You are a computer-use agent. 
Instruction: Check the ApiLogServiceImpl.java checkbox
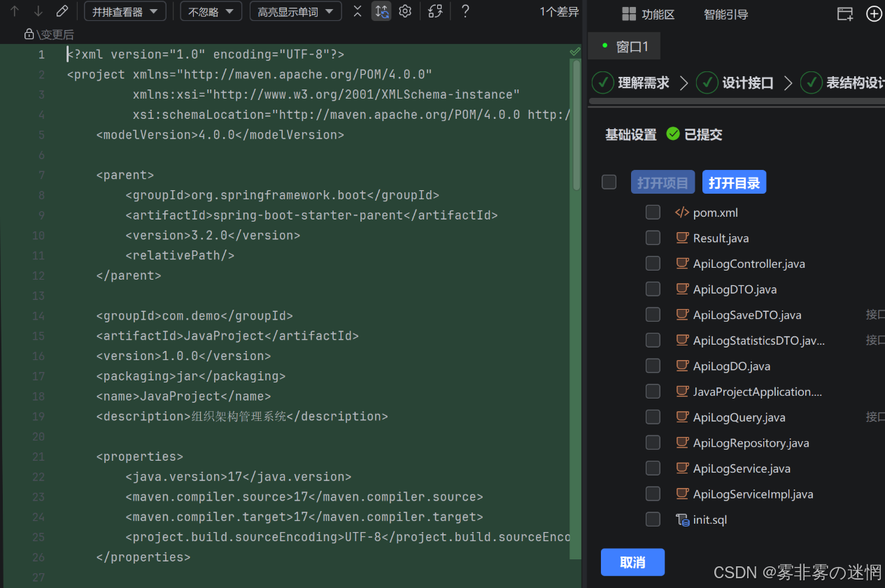coord(653,494)
